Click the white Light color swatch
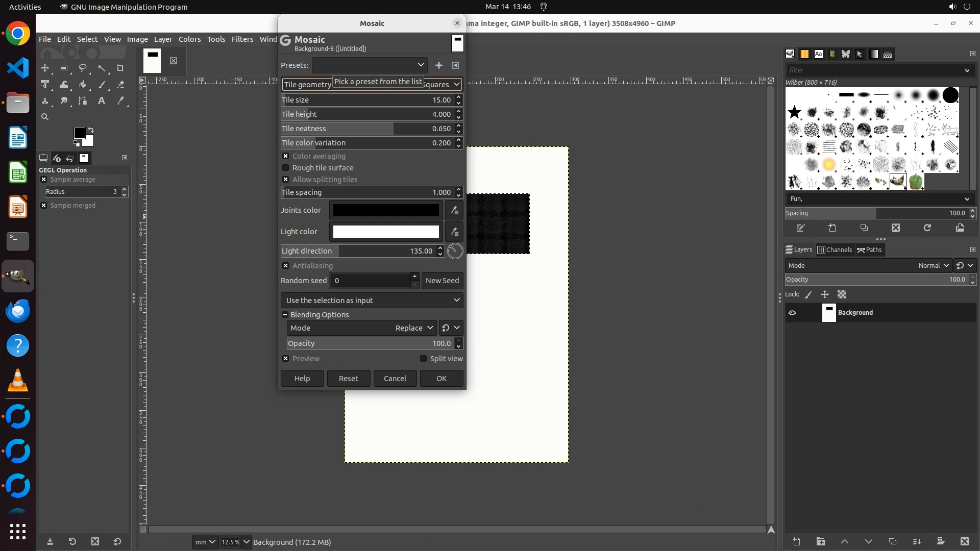The width and height of the screenshot is (980, 551). point(386,232)
